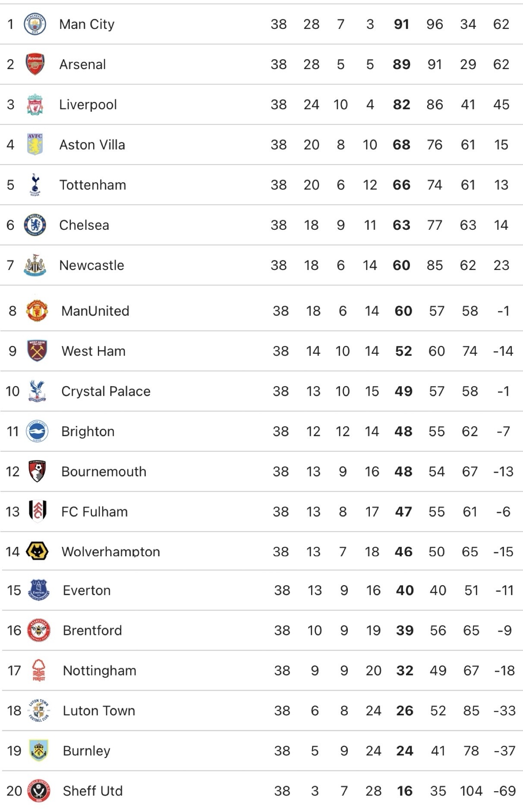Click the Chelsea club badge

coord(35,225)
